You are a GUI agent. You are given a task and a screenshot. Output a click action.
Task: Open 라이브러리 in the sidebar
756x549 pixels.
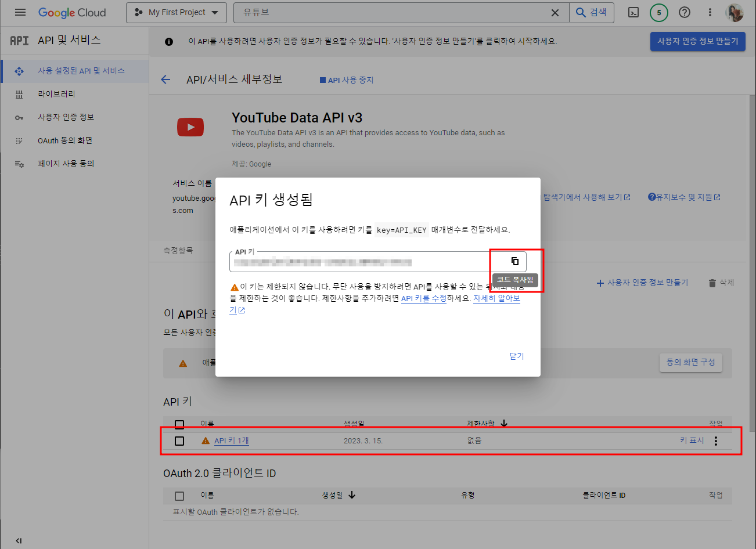tap(56, 94)
